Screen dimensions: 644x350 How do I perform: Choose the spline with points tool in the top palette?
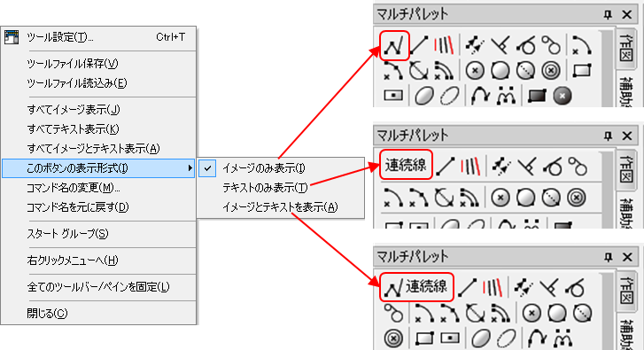(x=506, y=96)
